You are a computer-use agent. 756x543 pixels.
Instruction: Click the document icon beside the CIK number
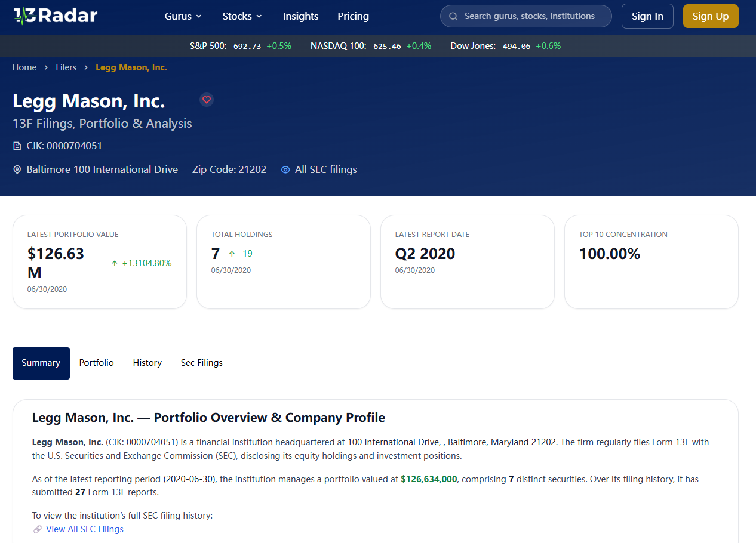tap(17, 146)
